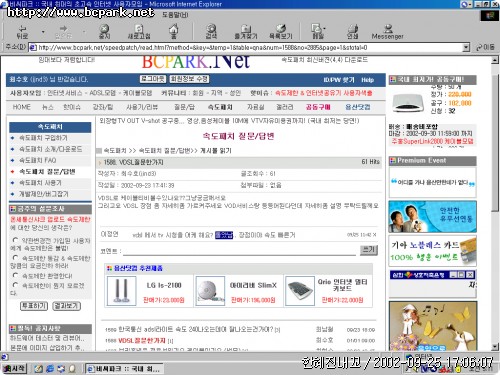This screenshot has height=375, width=500.
Task: Open 속도패치 사용기 sidebar link
Action: pyautogui.click(x=40, y=183)
